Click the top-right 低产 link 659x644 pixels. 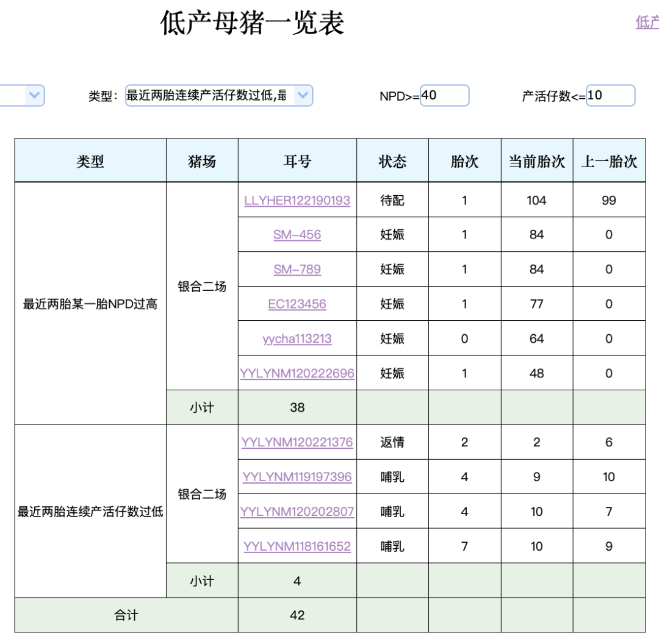[647, 23]
